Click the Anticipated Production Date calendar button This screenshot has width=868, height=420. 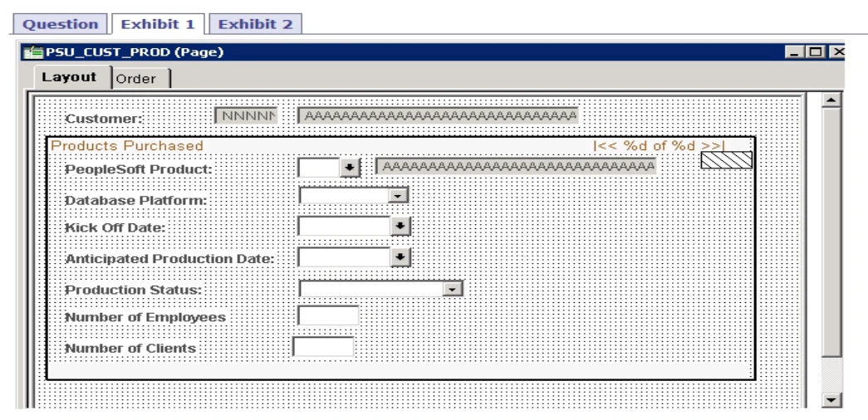click(x=401, y=257)
